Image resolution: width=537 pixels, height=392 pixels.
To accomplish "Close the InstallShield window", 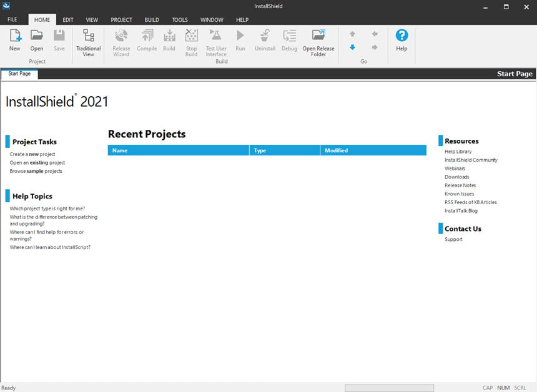I will point(526,7).
